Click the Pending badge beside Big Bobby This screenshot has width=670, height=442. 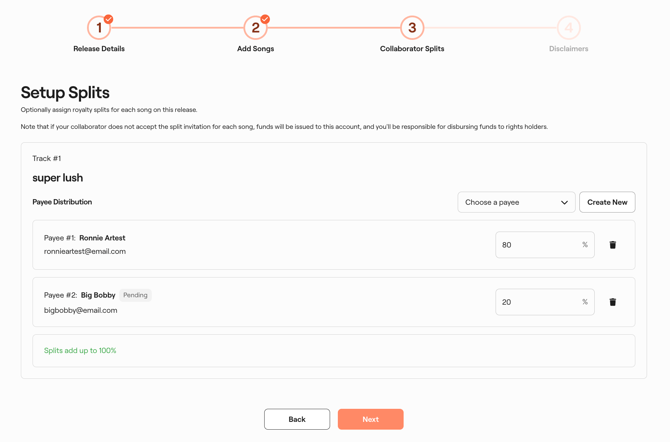tap(135, 295)
